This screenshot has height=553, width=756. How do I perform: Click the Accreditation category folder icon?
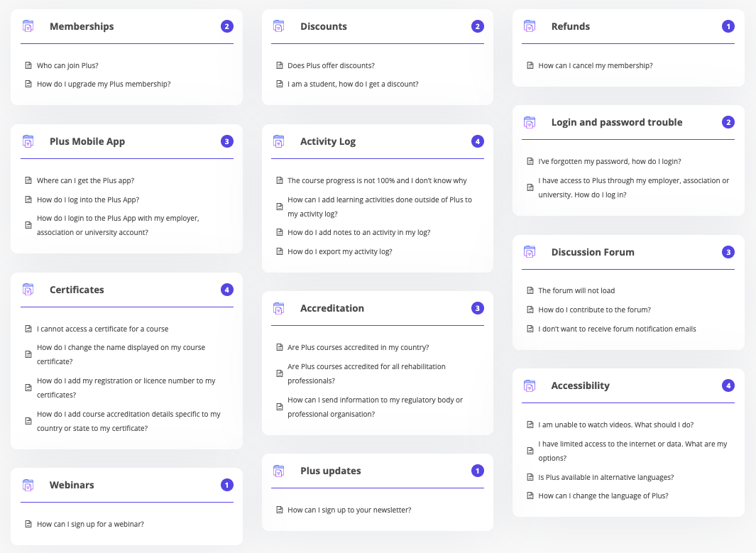[279, 308]
